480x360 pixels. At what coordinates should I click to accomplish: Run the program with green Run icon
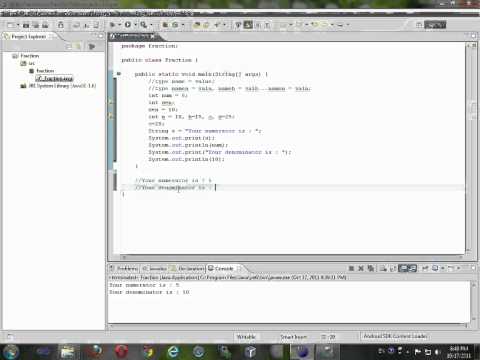128,25
